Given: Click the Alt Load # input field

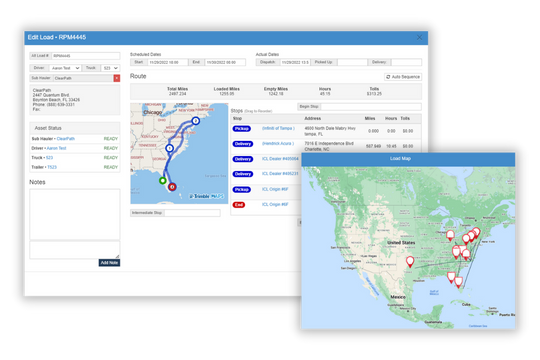Looking at the screenshot, I should pos(85,55).
